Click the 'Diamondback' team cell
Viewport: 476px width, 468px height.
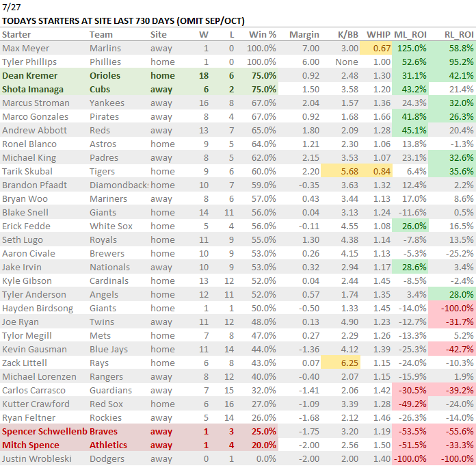(119, 185)
